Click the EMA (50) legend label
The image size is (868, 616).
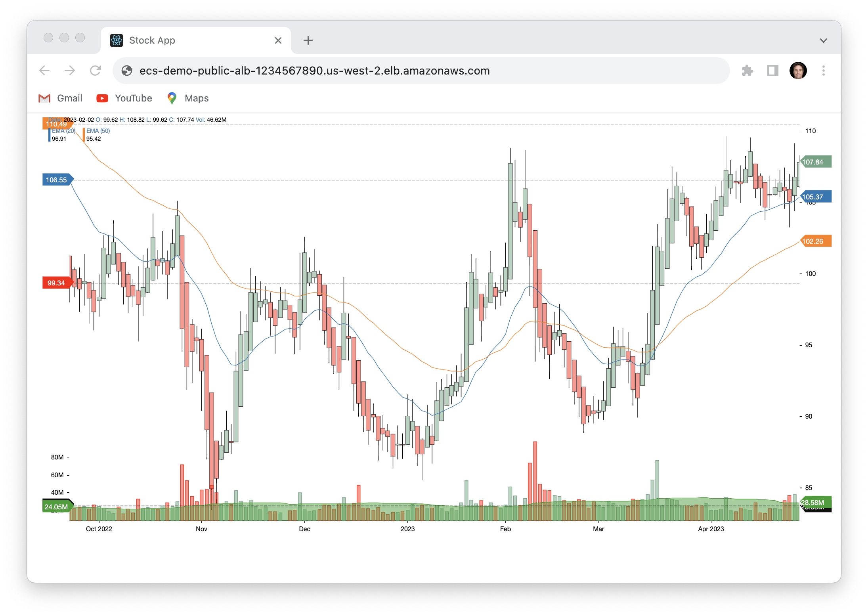98,131
